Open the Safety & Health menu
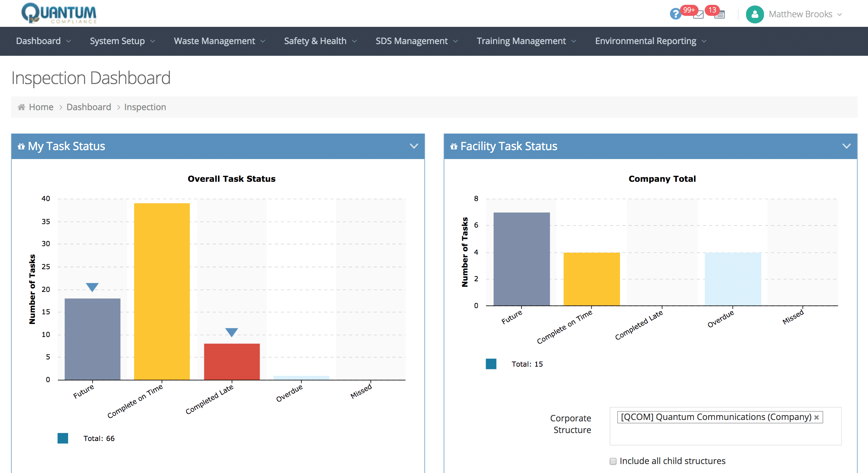This screenshot has width=868, height=473. (x=315, y=41)
